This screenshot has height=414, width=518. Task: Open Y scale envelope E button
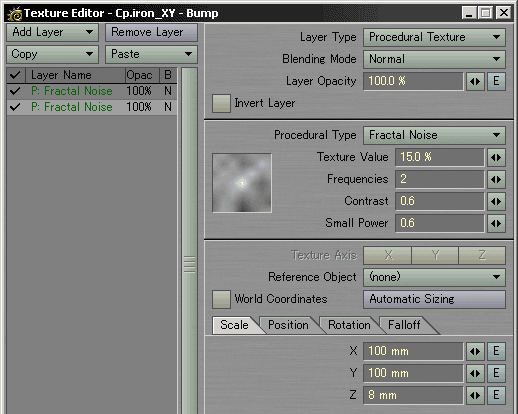496,373
